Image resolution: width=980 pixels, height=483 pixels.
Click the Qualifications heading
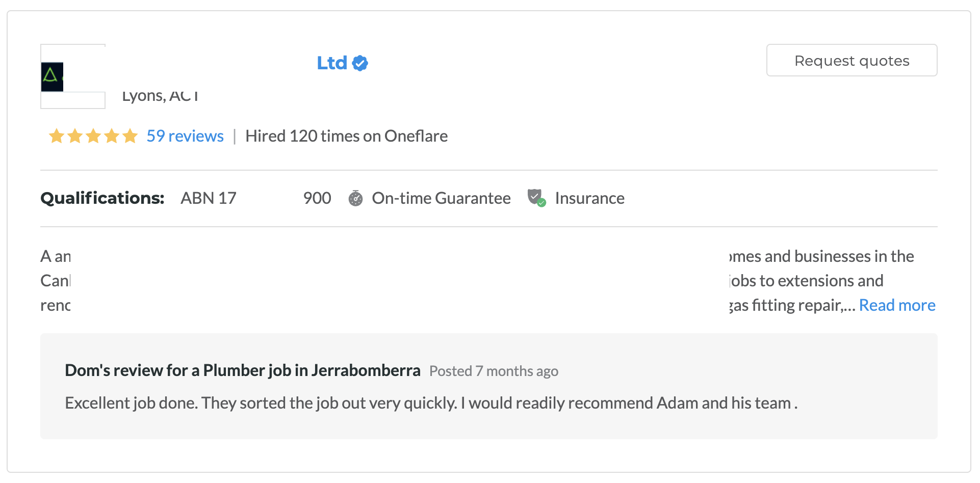tap(102, 198)
